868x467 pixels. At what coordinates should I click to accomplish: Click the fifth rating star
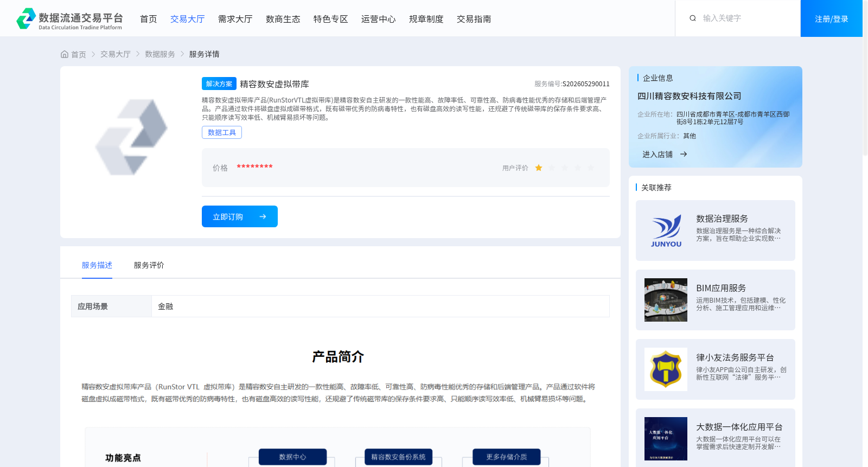coord(591,168)
